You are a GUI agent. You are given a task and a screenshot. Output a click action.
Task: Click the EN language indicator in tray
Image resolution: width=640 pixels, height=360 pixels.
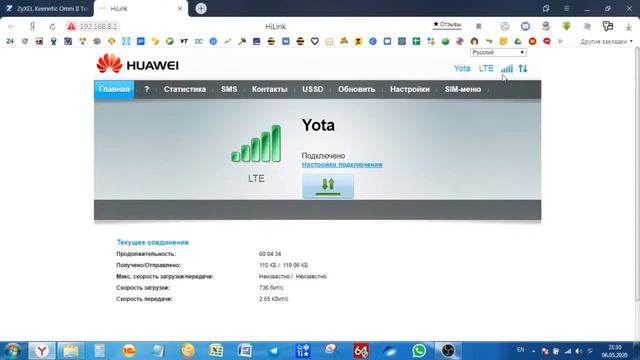pyautogui.click(x=520, y=350)
